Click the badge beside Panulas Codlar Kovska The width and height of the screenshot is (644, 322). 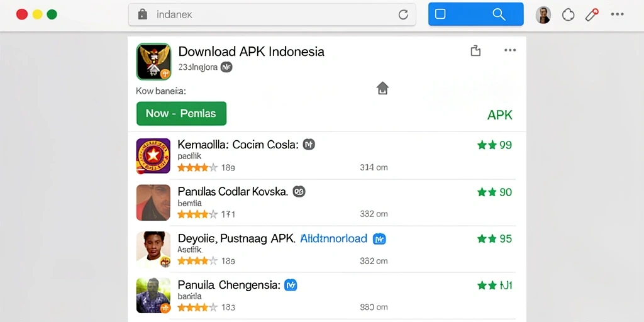[299, 191]
